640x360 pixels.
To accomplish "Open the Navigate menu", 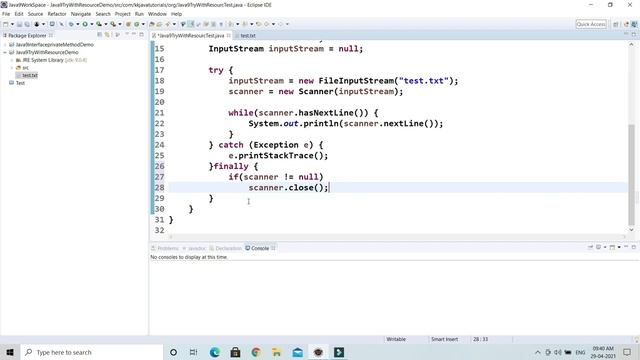I will click(x=81, y=14).
